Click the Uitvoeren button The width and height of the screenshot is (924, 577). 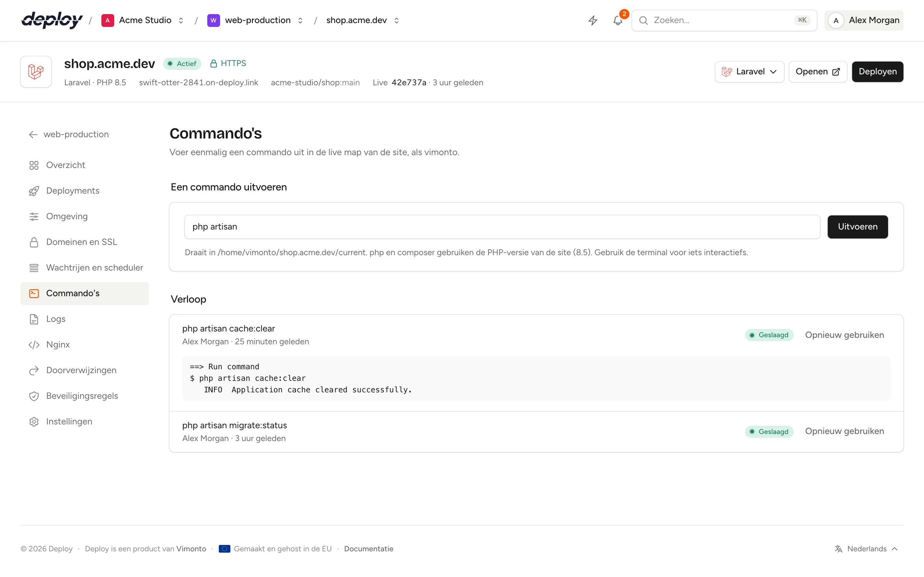pyautogui.click(x=858, y=227)
